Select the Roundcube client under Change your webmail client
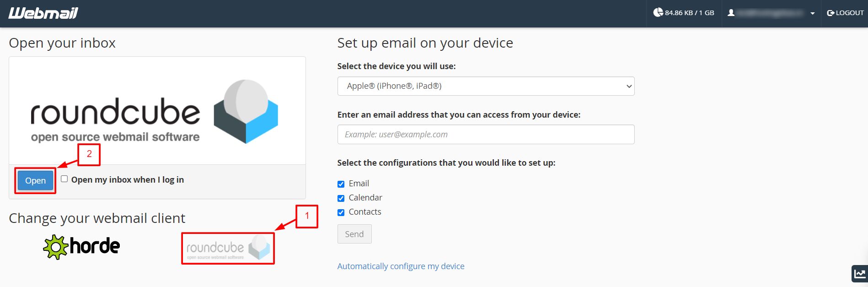 tap(228, 249)
